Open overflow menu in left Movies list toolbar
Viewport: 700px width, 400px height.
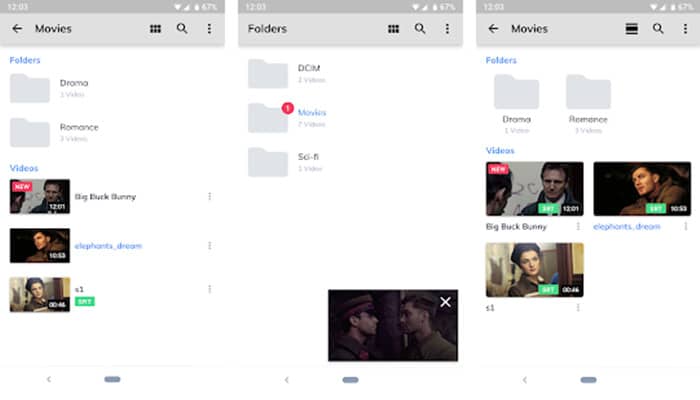pos(209,29)
